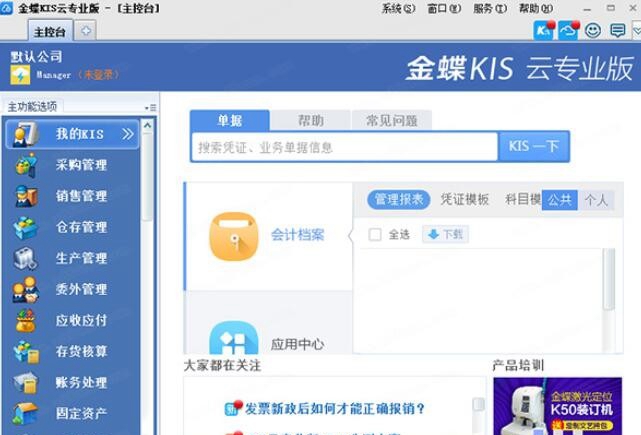
Task: Expand the 我的KIS double chevron
Action: coord(128,134)
